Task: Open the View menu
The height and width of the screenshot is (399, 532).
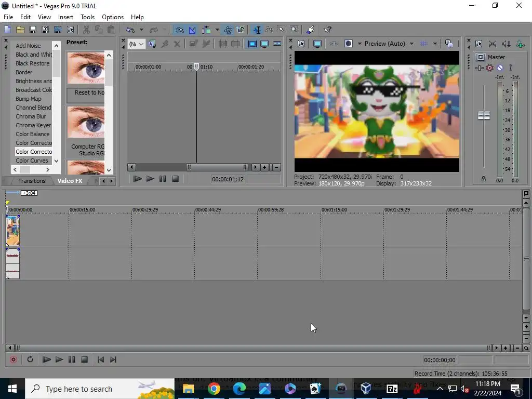Action: 45,17
